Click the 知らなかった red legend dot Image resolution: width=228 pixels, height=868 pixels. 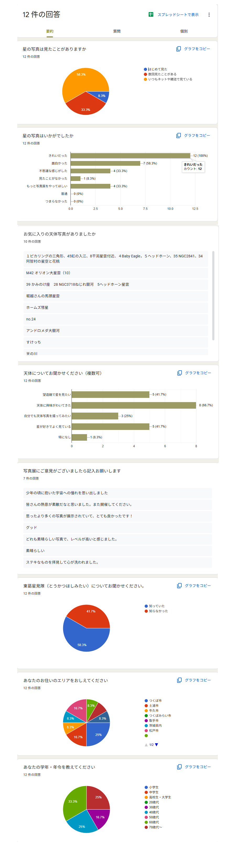pyautogui.click(x=146, y=611)
